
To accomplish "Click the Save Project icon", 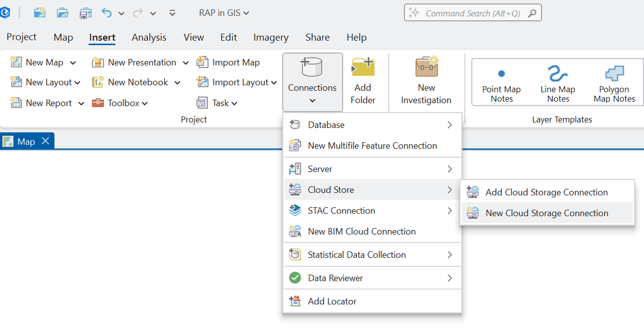I will click(86, 13).
